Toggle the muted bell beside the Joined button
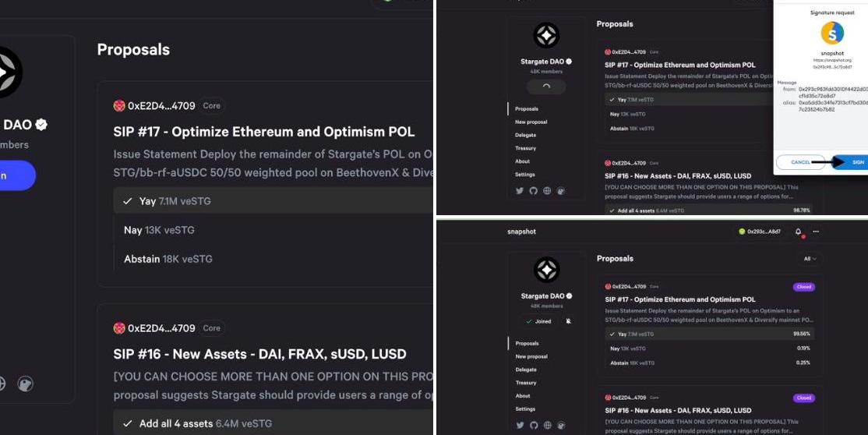 click(x=568, y=321)
